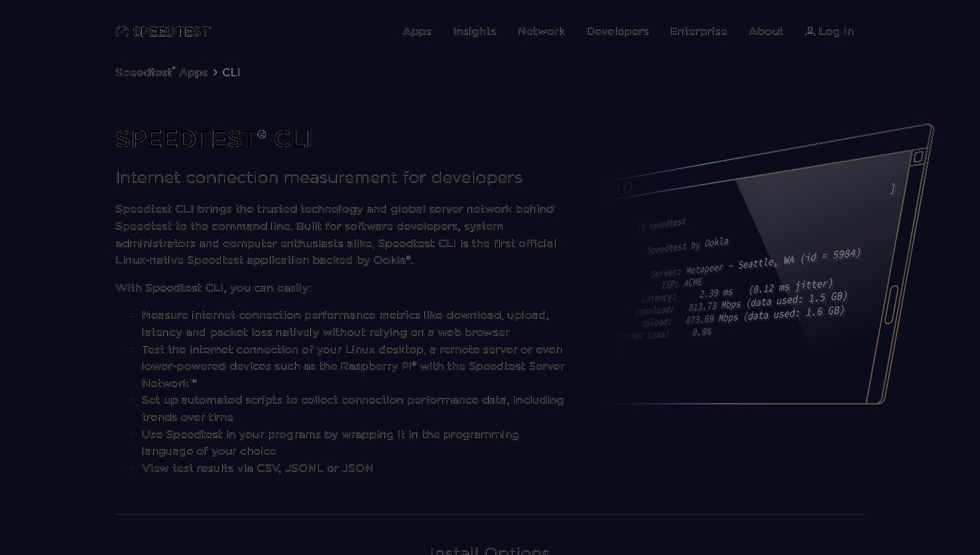Open the Developers menu
980x555 pixels.
(x=617, y=31)
